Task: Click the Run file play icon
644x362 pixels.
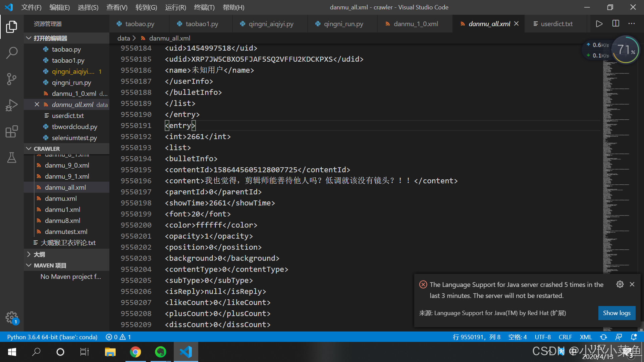Action: (599, 24)
